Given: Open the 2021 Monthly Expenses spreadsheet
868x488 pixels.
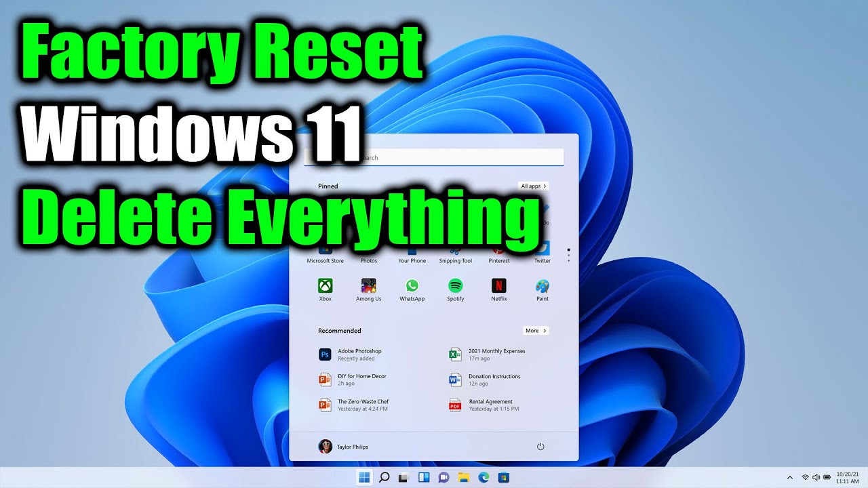Looking at the screenshot, I should (x=487, y=354).
